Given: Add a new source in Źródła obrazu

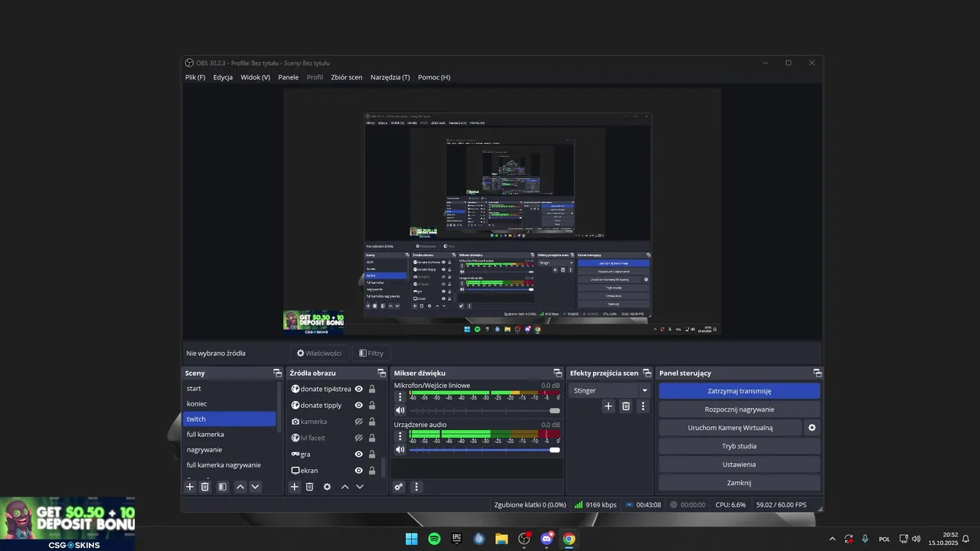Looking at the screenshot, I should click(294, 487).
